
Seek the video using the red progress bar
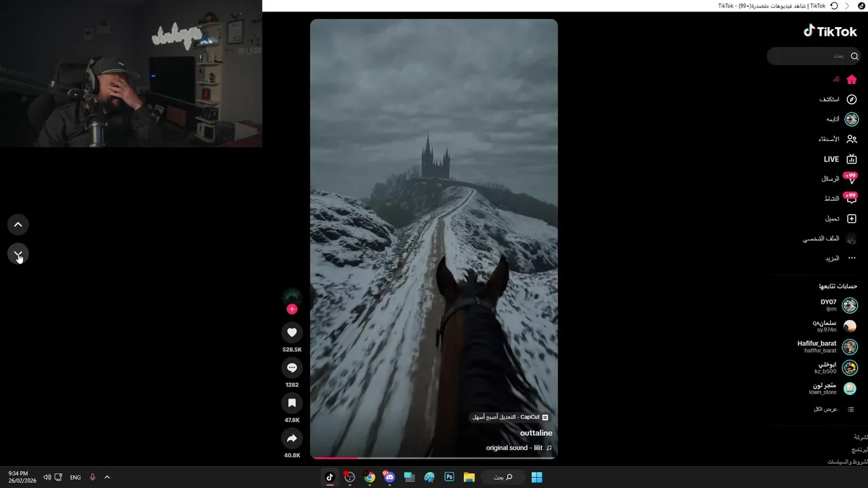[434, 458]
